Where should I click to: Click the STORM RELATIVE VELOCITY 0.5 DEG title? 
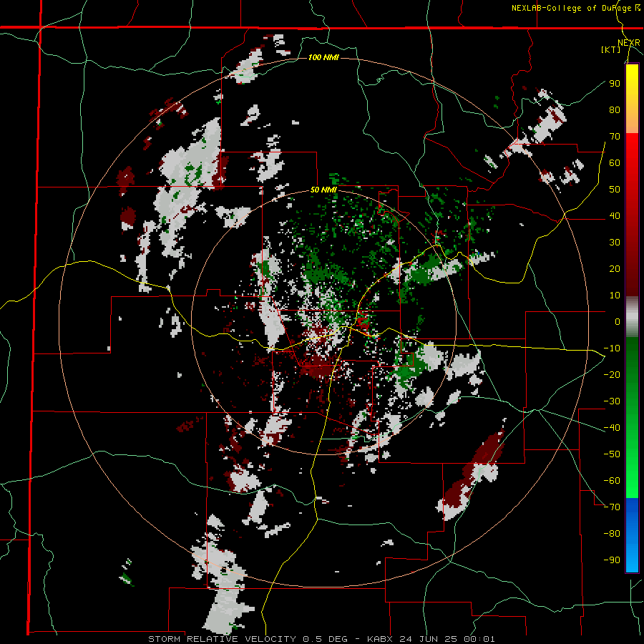(248, 639)
